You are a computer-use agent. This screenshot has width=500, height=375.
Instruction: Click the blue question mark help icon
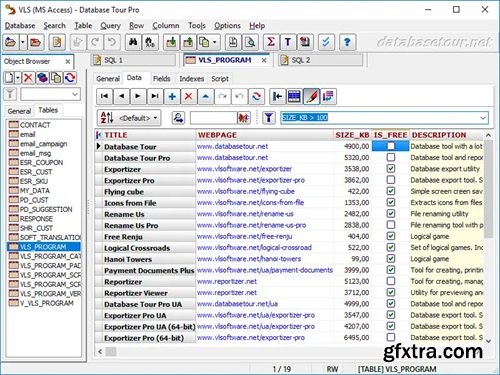click(347, 42)
